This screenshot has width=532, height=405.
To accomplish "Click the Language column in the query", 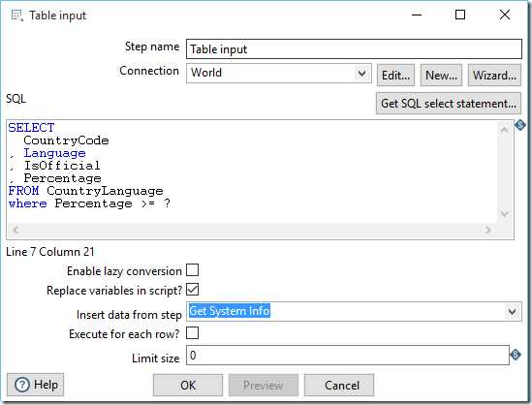I will (54, 153).
